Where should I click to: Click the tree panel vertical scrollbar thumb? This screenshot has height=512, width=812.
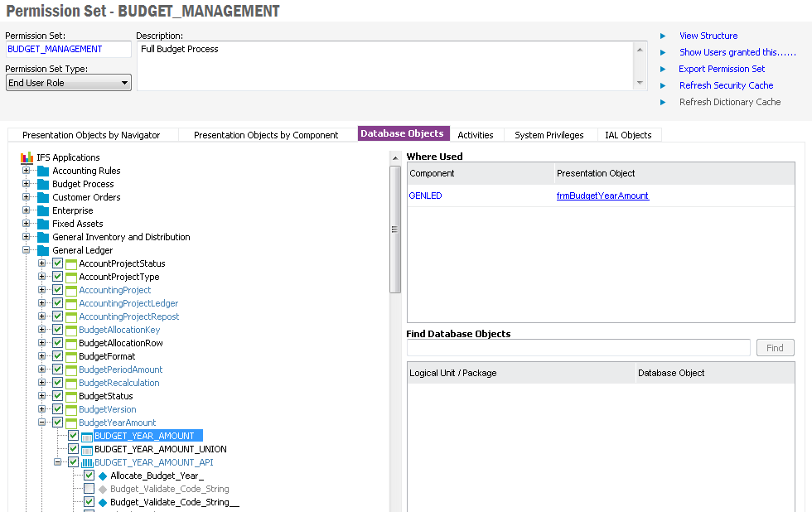(395, 229)
